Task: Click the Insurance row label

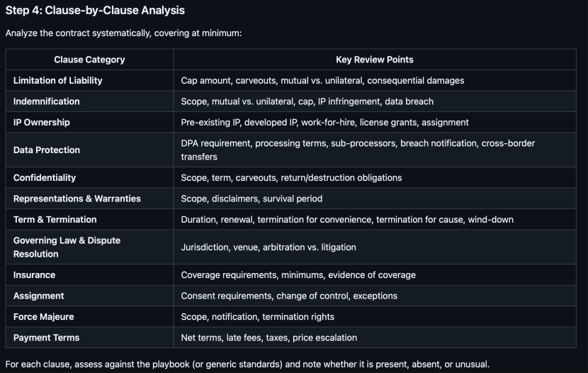Action: tap(35, 274)
